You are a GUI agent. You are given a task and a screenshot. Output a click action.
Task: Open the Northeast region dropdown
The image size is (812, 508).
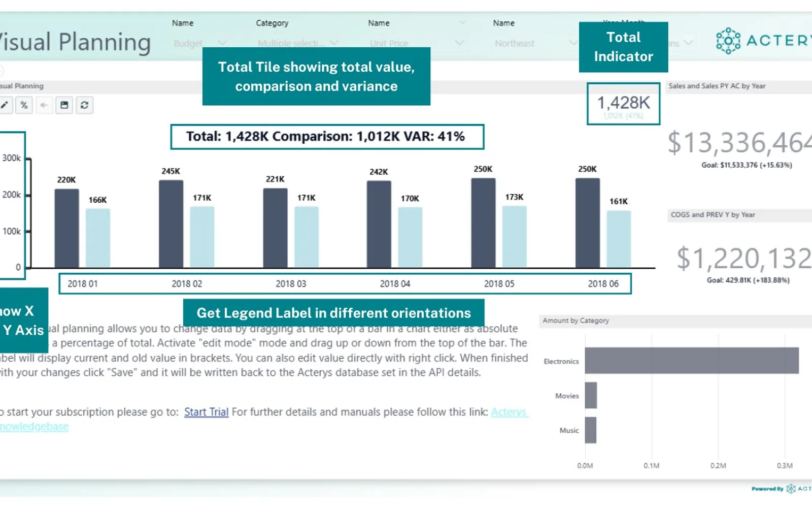535,43
